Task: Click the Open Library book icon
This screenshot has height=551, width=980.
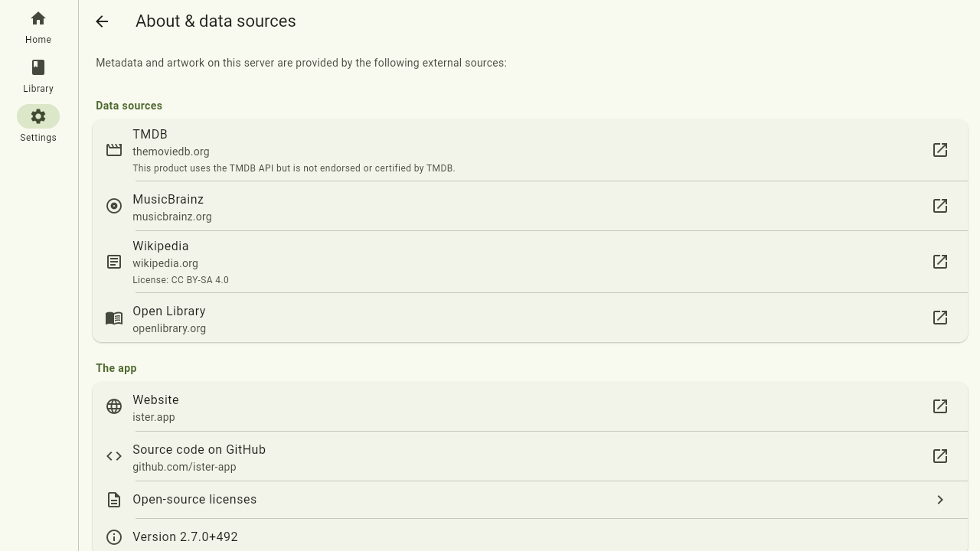Action: 114,318
